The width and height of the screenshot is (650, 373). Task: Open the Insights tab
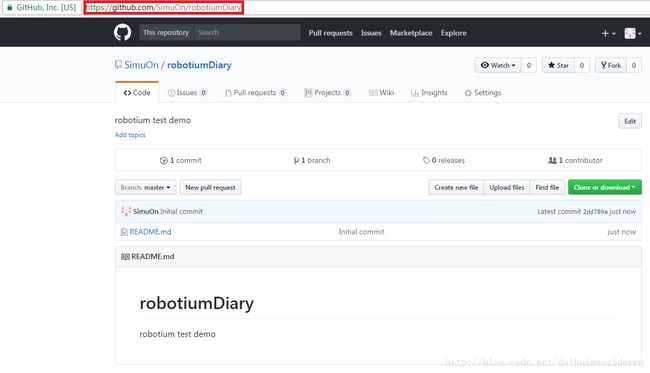pos(429,92)
